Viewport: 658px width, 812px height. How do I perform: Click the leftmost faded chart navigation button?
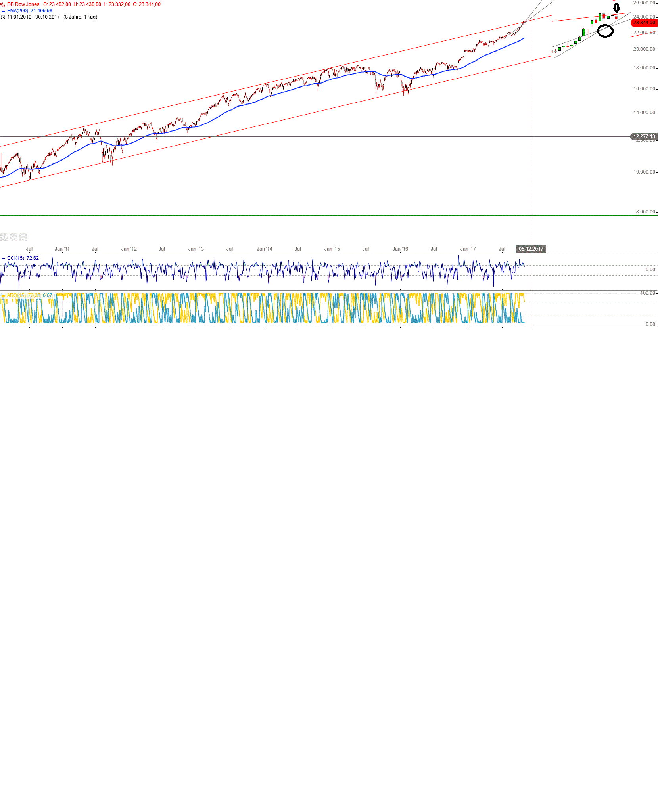coord(4,237)
